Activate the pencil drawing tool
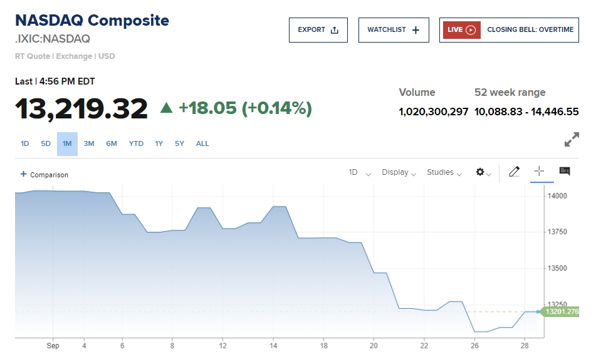591x364 pixels. tap(515, 172)
